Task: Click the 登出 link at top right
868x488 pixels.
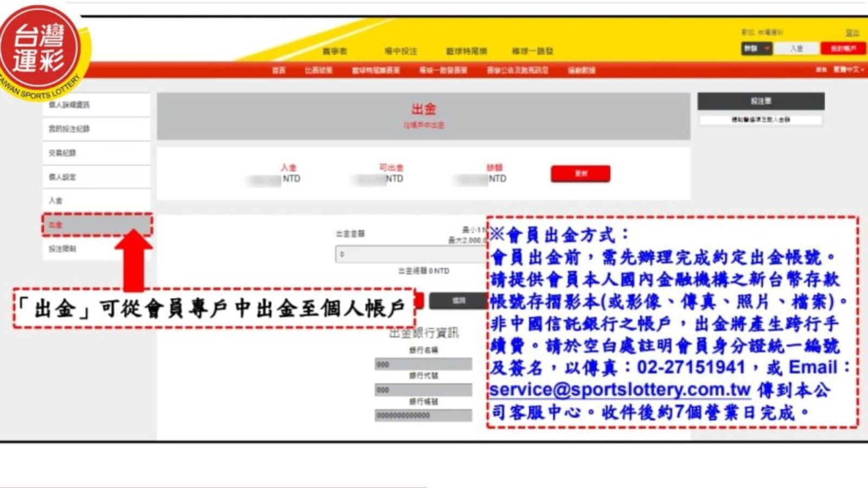Action: (852, 33)
